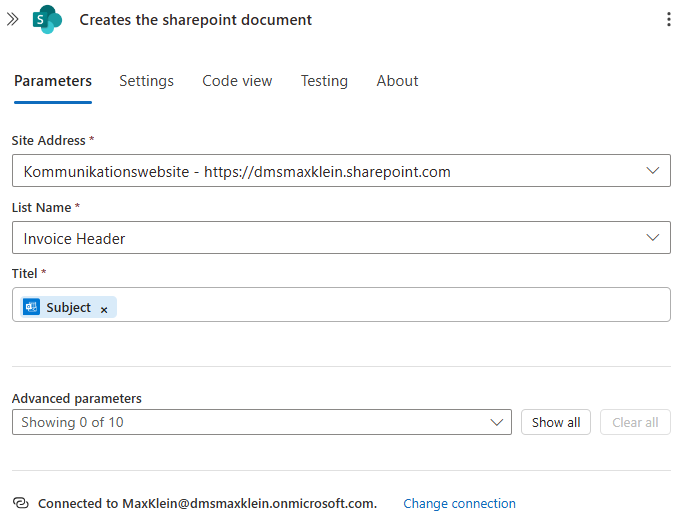This screenshot has width=675, height=526.
Task: Click the connection link icon at the bottom
Action: tap(20, 503)
